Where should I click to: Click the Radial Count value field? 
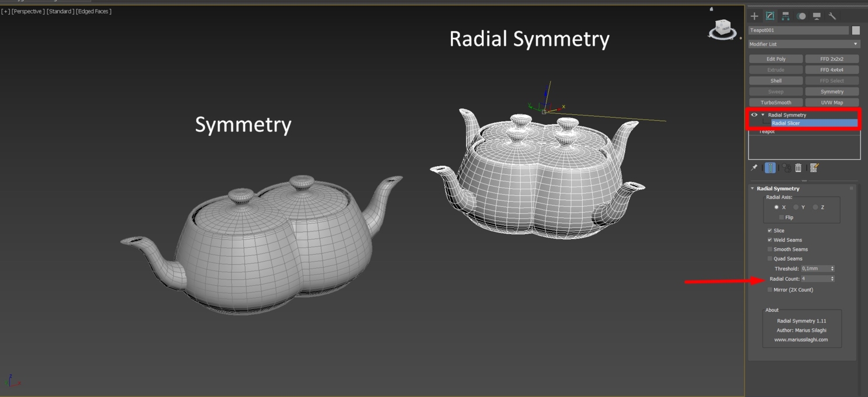click(x=815, y=279)
